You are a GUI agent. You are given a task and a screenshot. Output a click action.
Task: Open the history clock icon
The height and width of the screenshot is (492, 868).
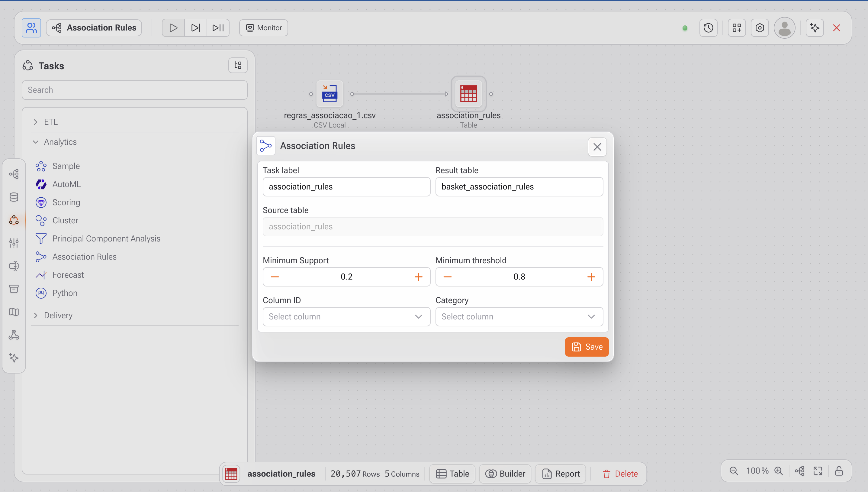pos(708,28)
